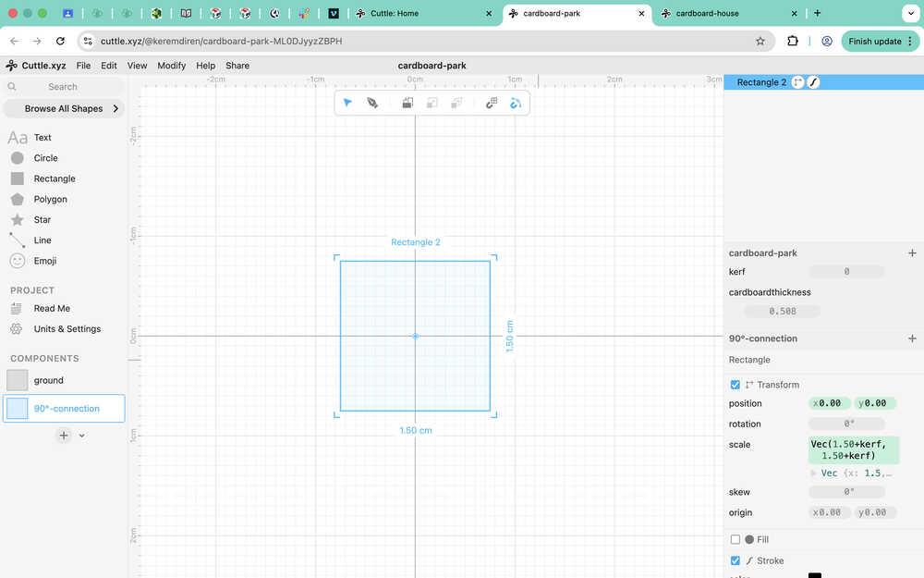The width and height of the screenshot is (924, 578).
Task: Click the Rectangle 2 label on canvas
Action: (416, 242)
